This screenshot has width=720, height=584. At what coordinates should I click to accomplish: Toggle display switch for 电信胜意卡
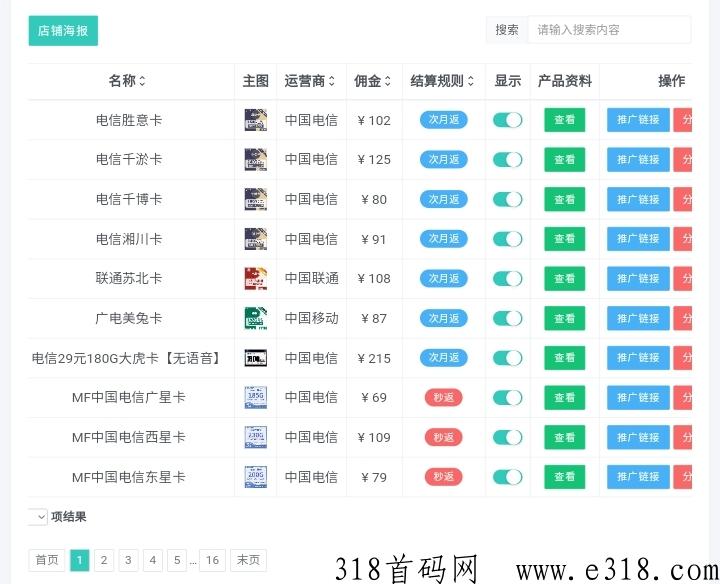coord(507,120)
